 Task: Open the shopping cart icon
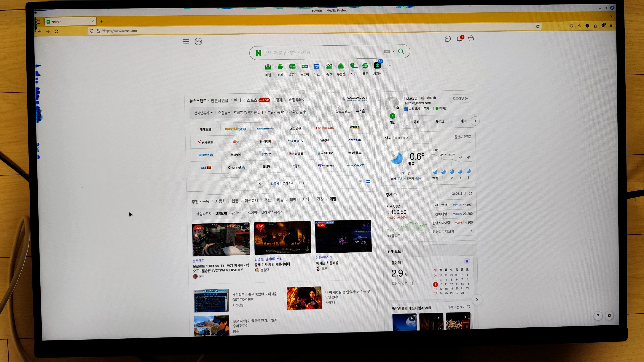pos(471,39)
